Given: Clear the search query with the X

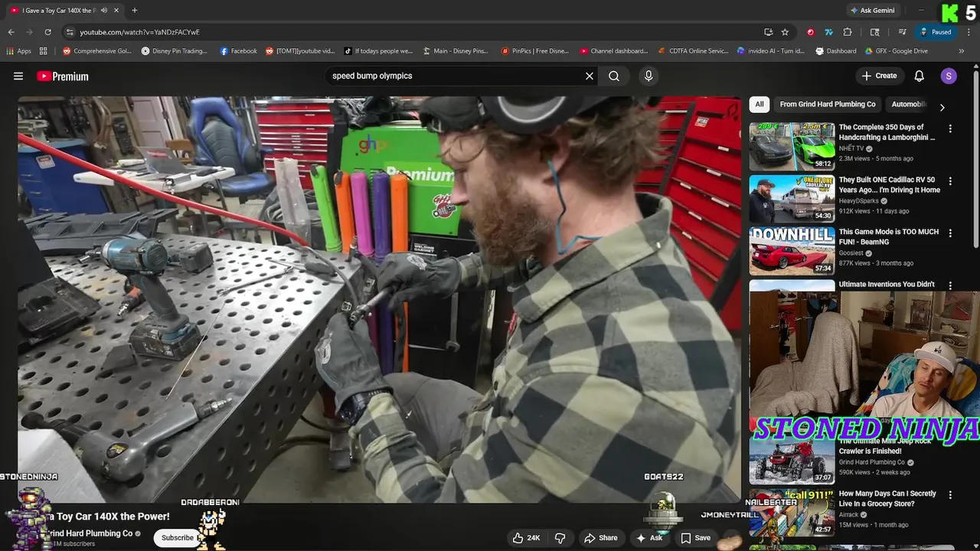Looking at the screenshot, I should tap(590, 76).
